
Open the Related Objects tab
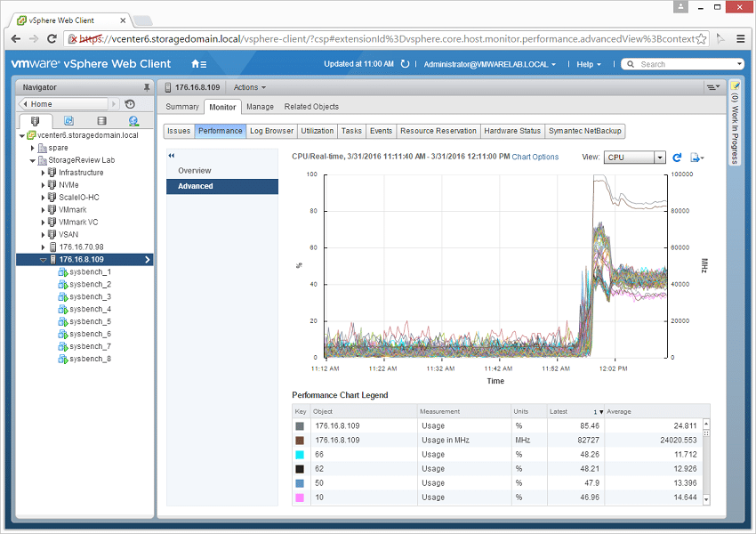point(311,107)
